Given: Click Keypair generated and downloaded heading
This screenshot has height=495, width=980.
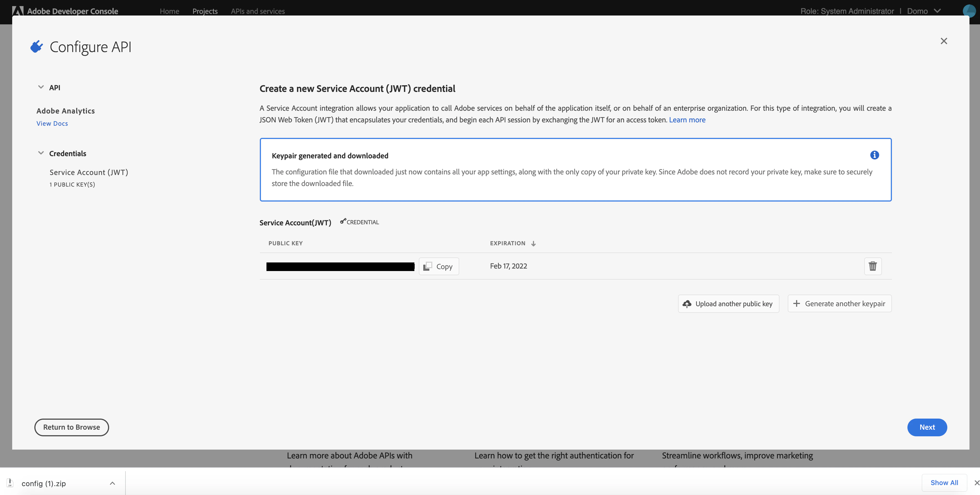Looking at the screenshot, I should (330, 156).
